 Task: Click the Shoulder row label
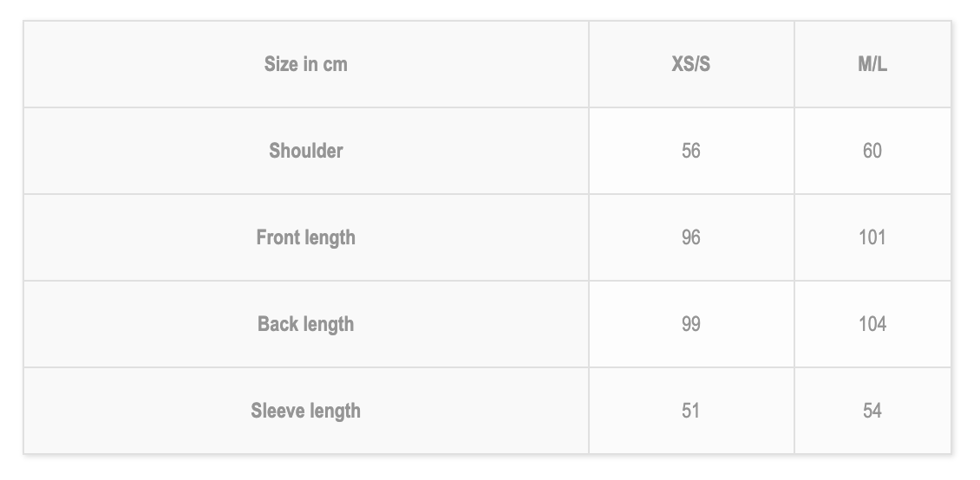click(x=305, y=151)
